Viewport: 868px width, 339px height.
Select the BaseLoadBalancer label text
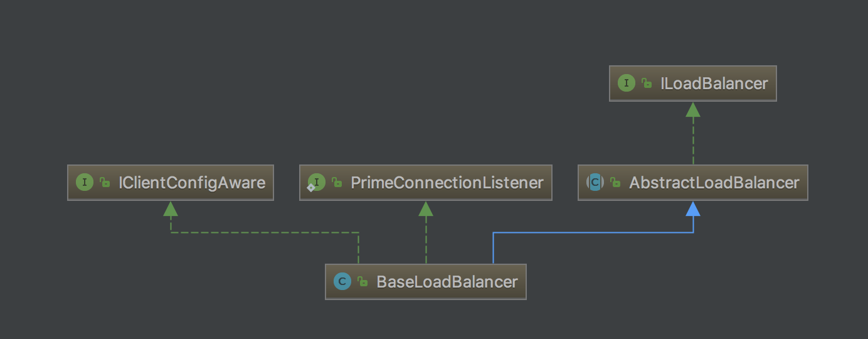click(447, 282)
